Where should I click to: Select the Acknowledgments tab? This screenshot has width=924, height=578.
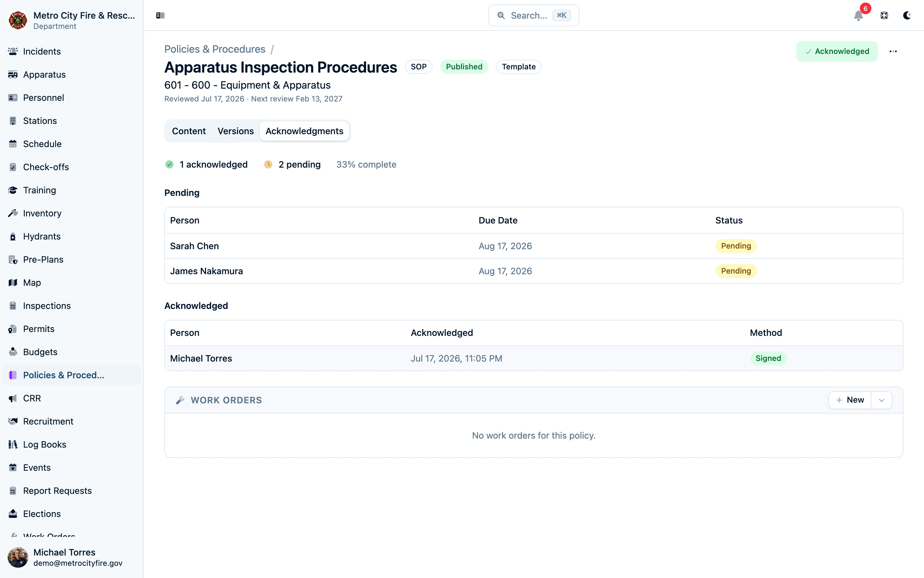click(x=304, y=131)
